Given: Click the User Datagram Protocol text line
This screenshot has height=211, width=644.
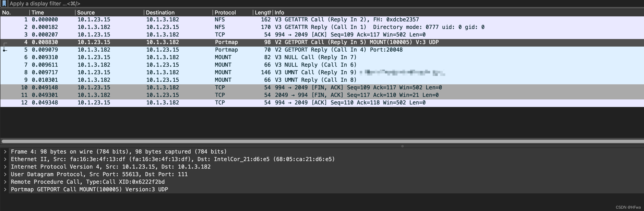Looking at the screenshot, I should click(99, 174).
